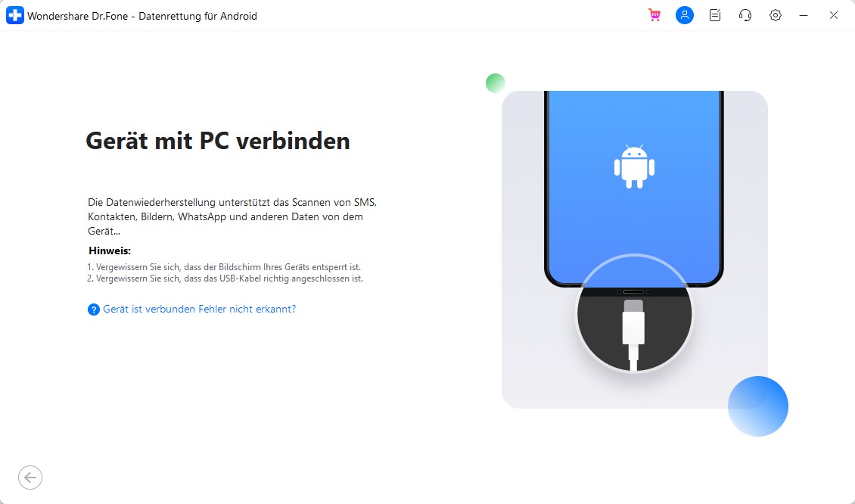Image resolution: width=855 pixels, height=504 pixels.
Task: Minimize the Dr.Fone window
Action: (x=804, y=15)
